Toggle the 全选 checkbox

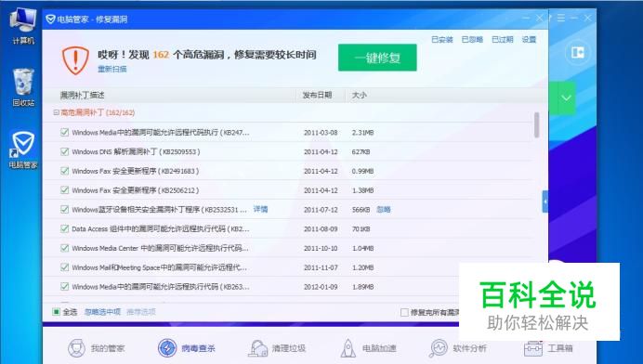(56, 312)
